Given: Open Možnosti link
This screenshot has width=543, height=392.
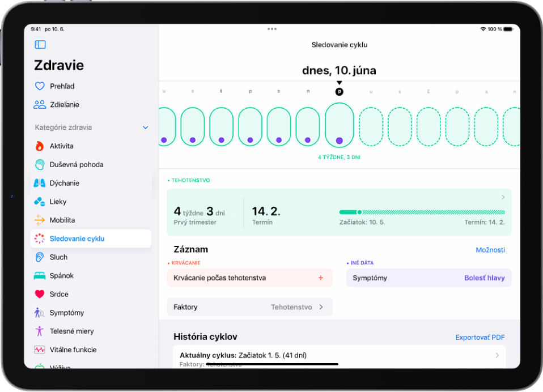Looking at the screenshot, I should coord(490,250).
